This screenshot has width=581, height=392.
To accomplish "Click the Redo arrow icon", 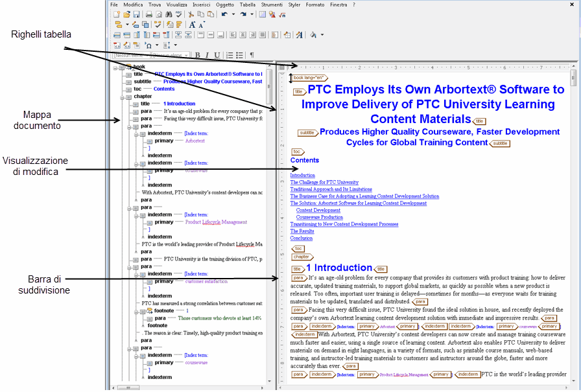I will 243,14.
